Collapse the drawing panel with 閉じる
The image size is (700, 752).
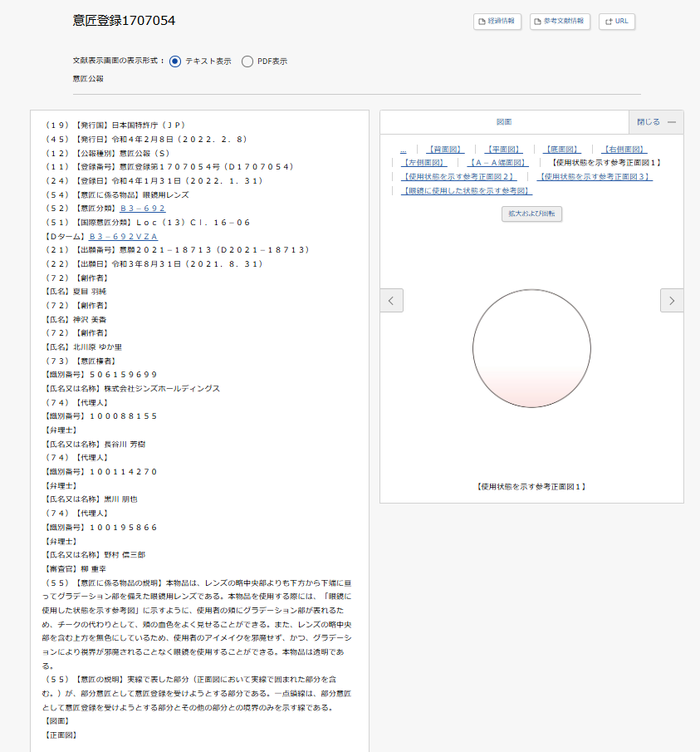pos(656,122)
